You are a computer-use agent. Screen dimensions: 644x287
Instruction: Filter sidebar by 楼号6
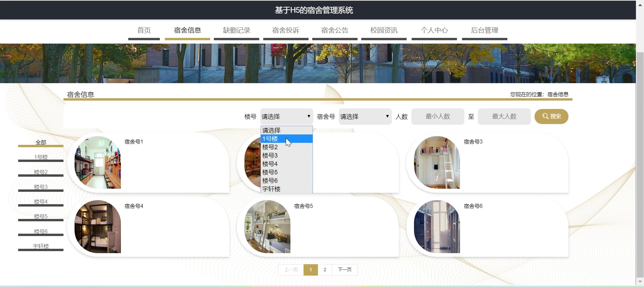point(41,232)
